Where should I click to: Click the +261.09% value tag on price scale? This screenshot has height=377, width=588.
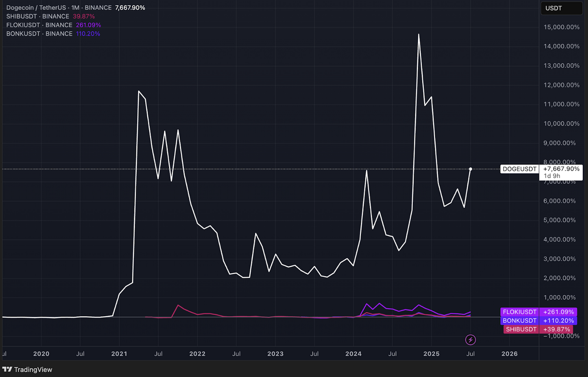[559, 312]
